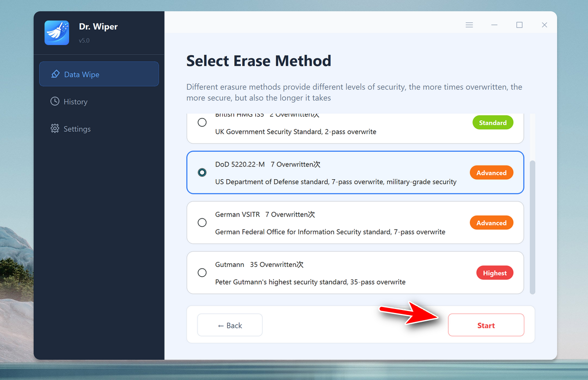Select the DoD 5220.22-M radio button

[x=202, y=172]
